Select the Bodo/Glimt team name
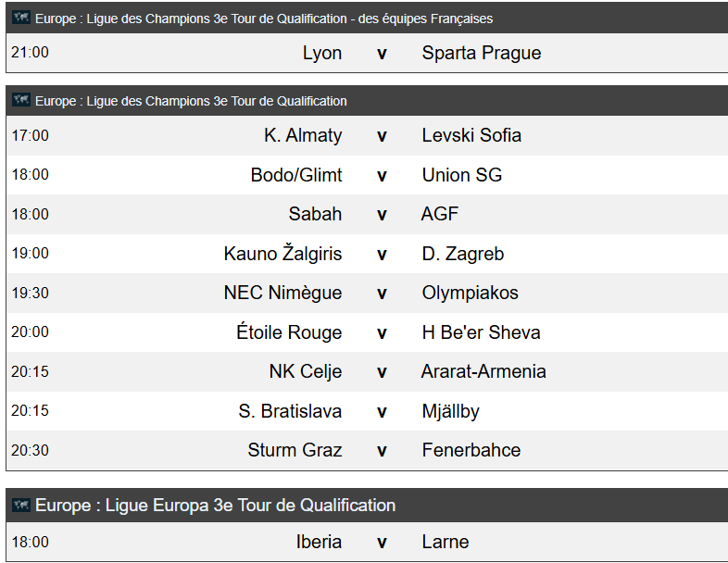 pos(296,175)
